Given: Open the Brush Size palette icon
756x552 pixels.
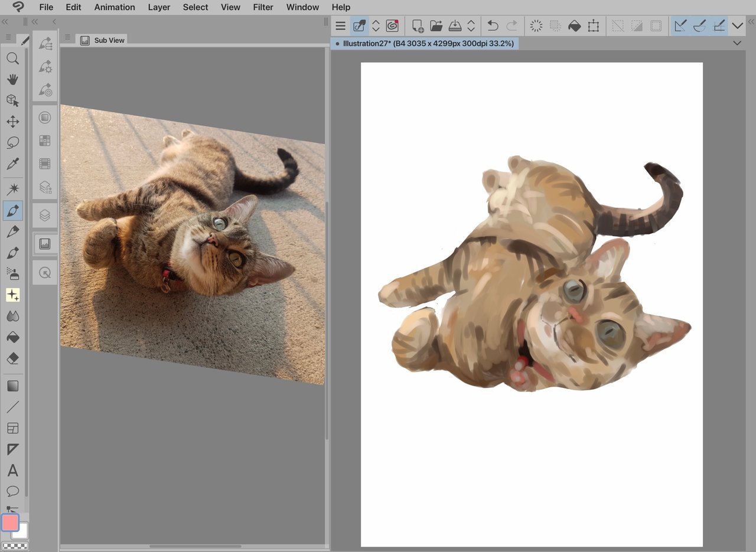Looking at the screenshot, I should 45,90.
